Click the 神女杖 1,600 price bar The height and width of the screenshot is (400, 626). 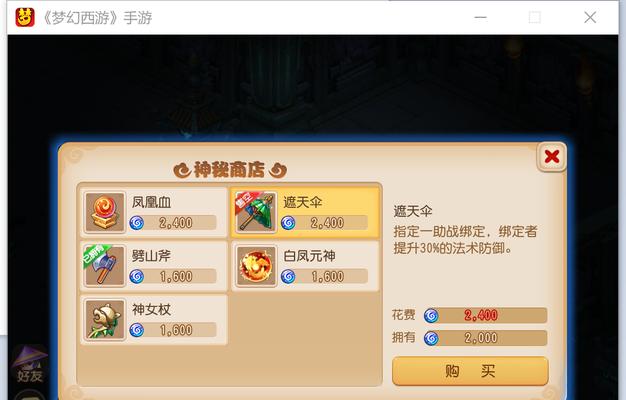pos(173,330)
